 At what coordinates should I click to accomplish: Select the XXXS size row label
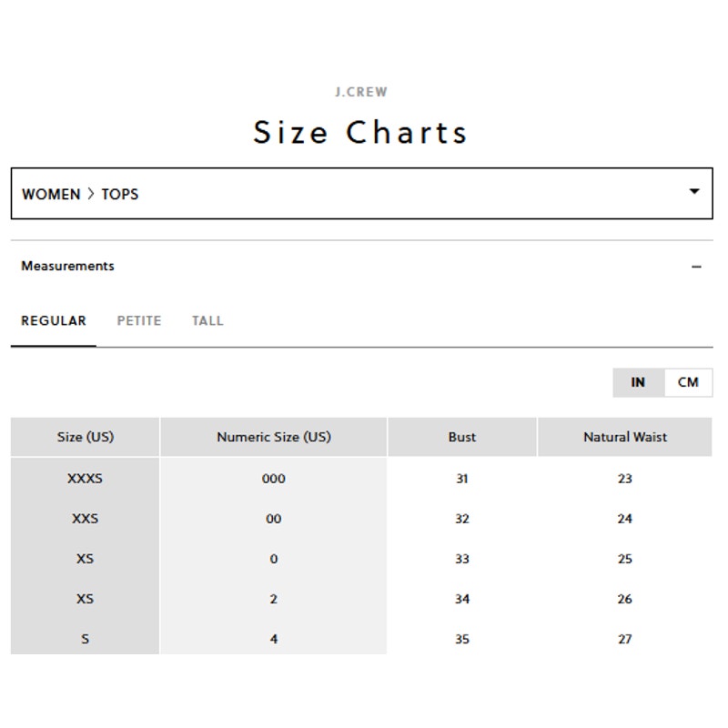click(85, 479)
